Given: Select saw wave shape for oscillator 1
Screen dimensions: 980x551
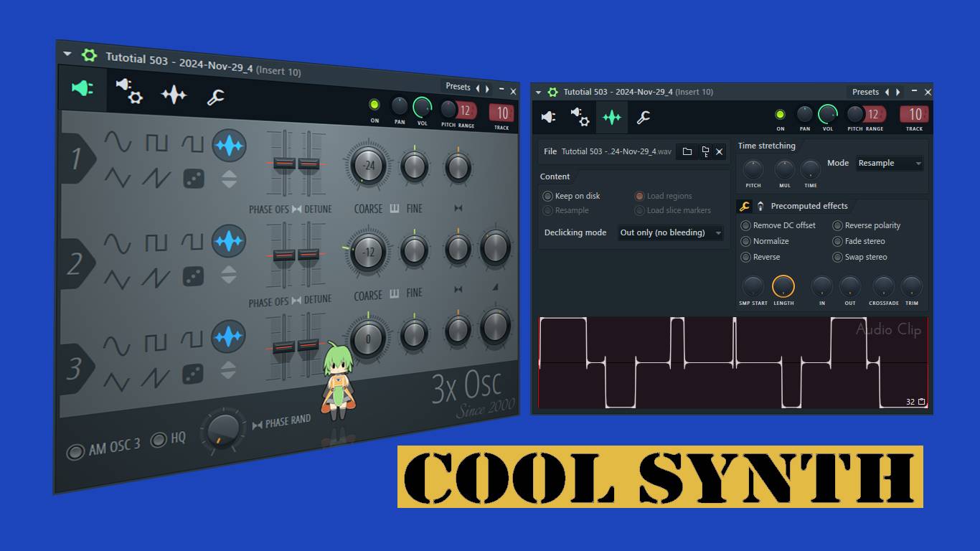Looking at the screenshot, I should (x=156, y=177).
